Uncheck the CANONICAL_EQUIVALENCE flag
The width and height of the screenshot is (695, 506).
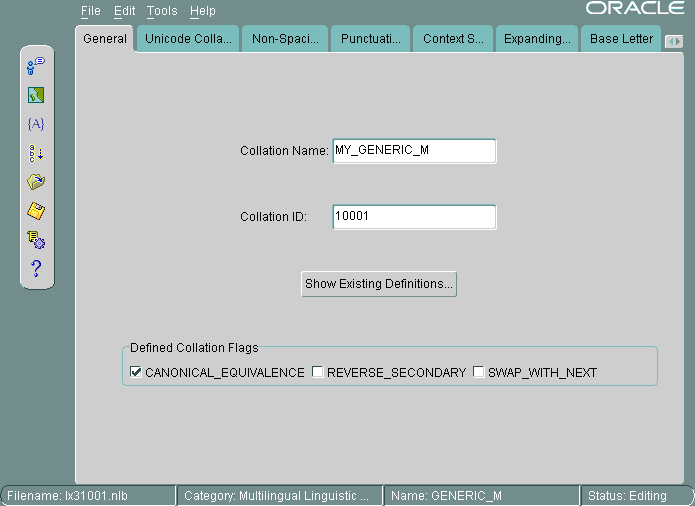(137, 372)
